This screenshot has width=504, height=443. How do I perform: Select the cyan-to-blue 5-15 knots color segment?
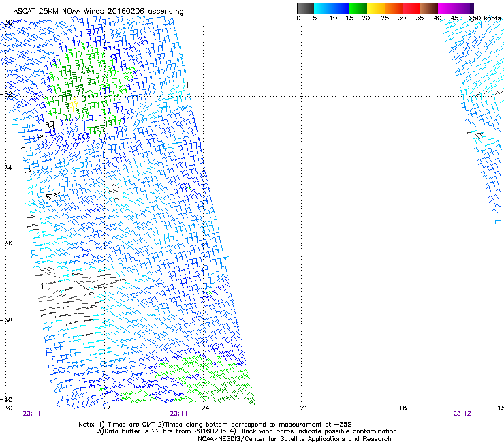coord(332,8)
